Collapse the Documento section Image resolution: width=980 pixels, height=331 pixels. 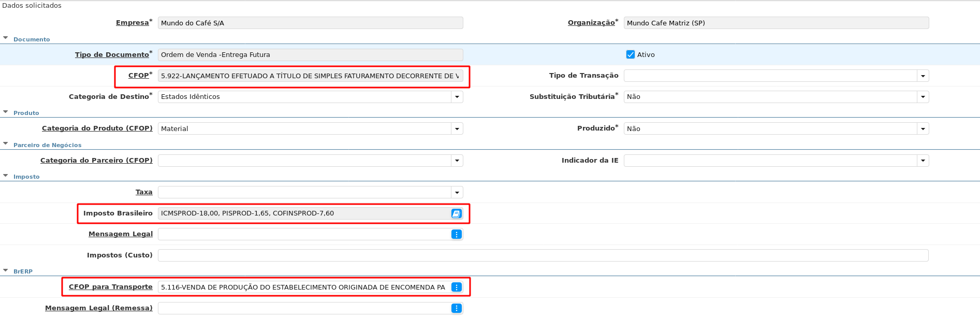point(6,38)
